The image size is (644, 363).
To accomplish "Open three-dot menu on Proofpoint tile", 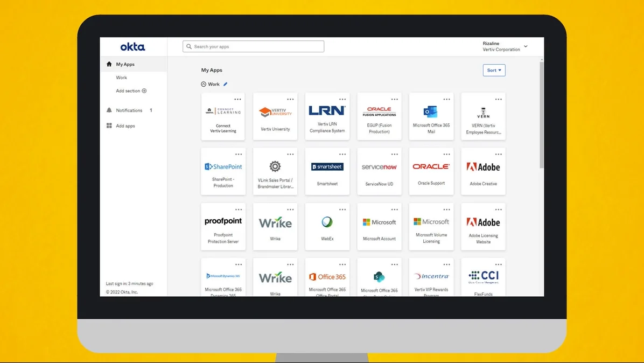I will click(238, 210).
